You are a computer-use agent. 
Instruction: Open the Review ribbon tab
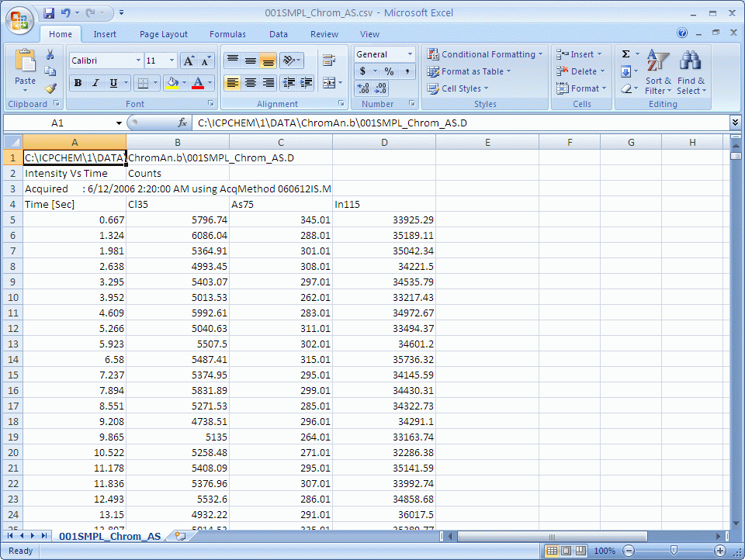pos(324,34)
